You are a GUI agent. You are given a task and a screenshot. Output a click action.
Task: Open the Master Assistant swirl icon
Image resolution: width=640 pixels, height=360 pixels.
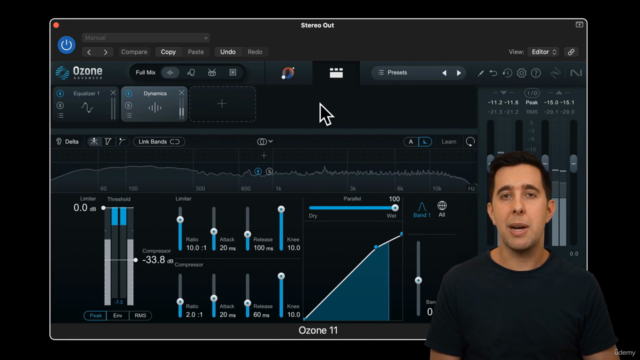coord(288,73)
